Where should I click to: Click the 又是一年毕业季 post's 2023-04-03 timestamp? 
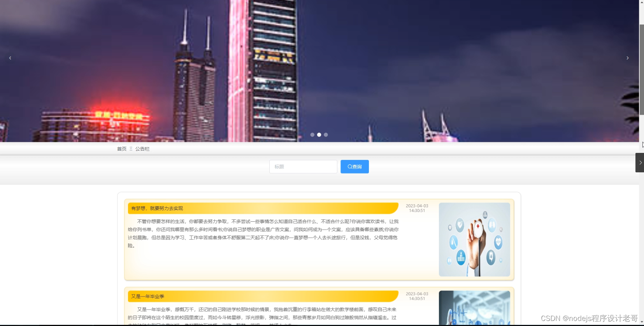tap(417, 296)
